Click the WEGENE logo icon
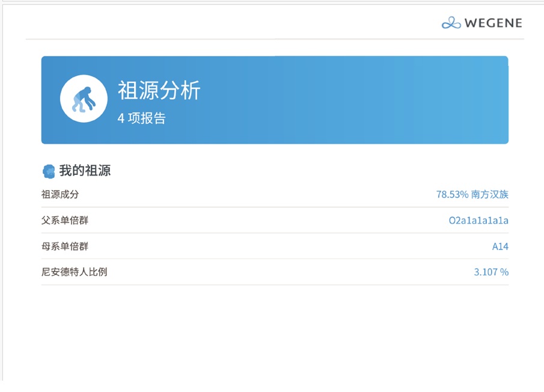 point(451,23)
